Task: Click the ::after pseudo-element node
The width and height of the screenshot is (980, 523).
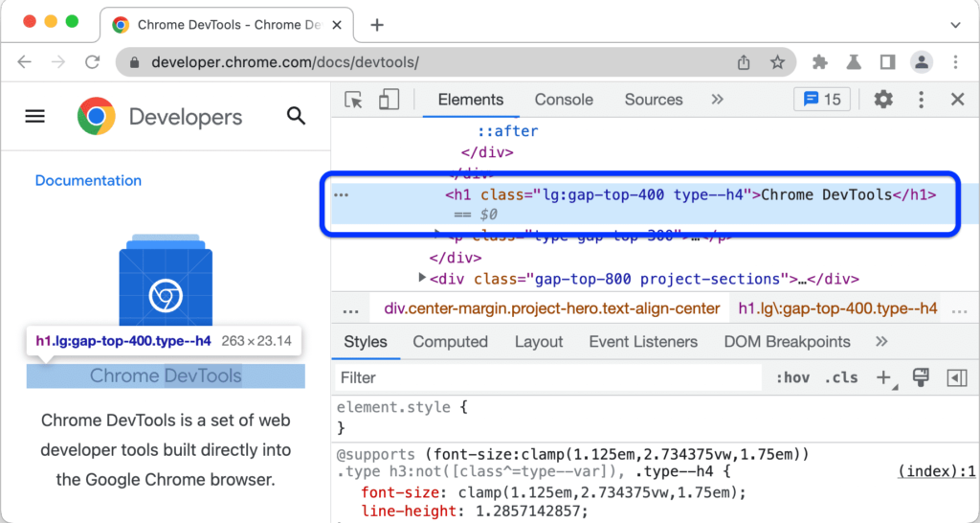Action: [x=507, y=131]
